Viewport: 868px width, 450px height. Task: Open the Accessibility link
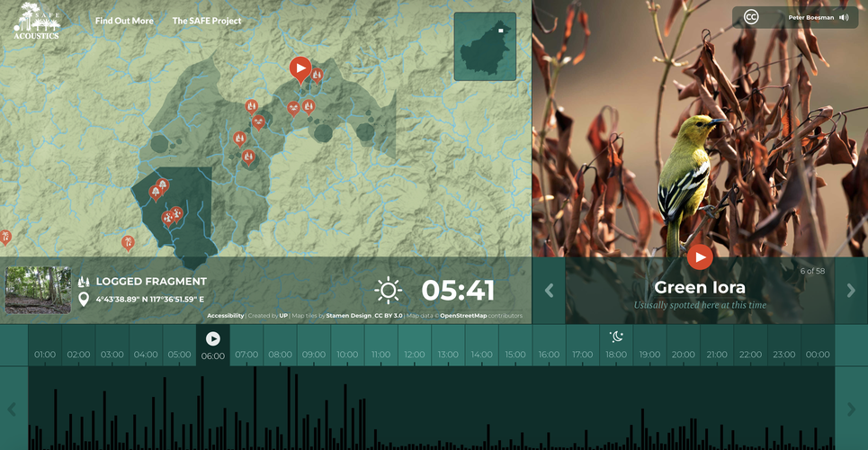(x=225, y=316)
